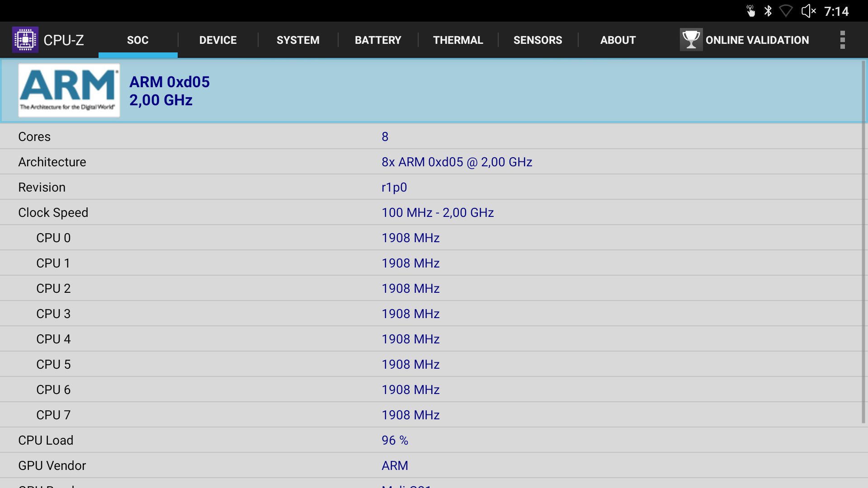This screenshot has width=868, height=488.
Task: Click the ARM logo thumbnail
Action: (x=69, y=90)
